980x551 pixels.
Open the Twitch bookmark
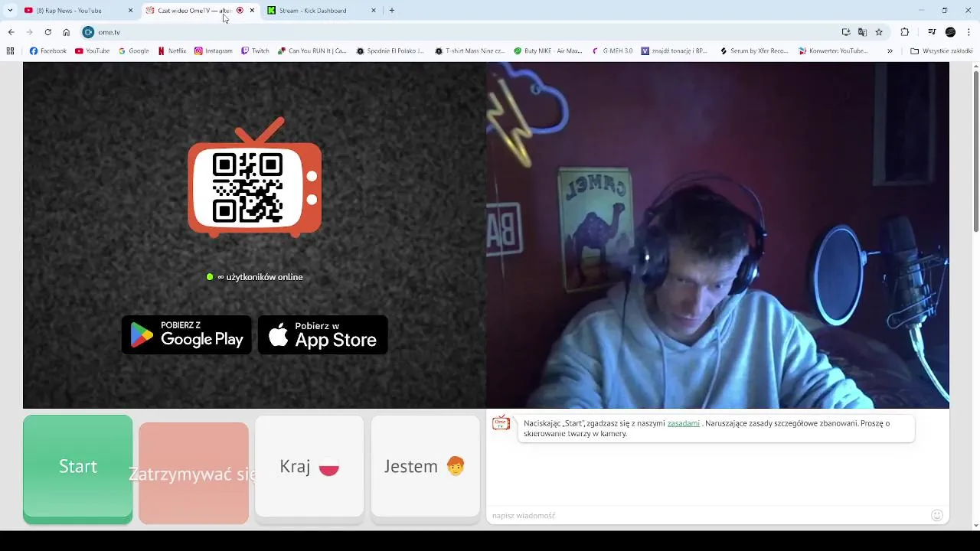pyautogui.click(x=255, y=51)
